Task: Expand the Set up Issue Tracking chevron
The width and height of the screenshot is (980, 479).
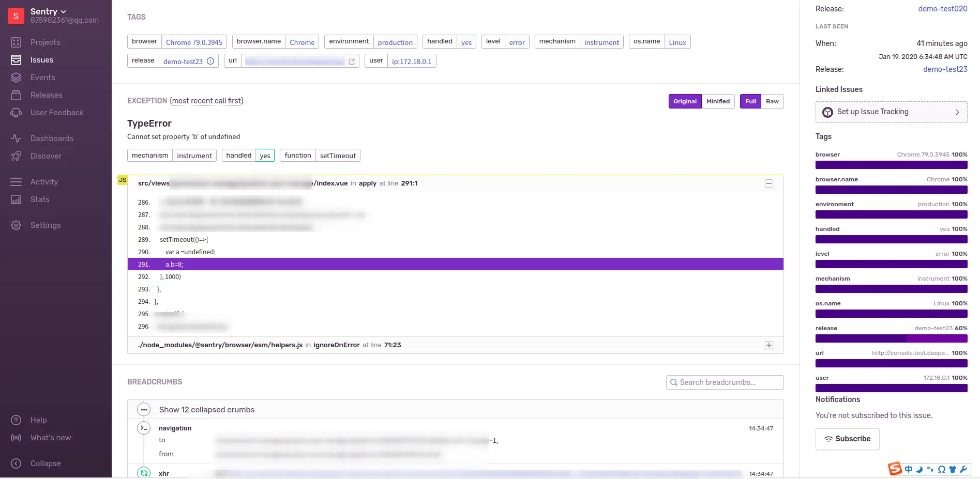Action: 957,112
